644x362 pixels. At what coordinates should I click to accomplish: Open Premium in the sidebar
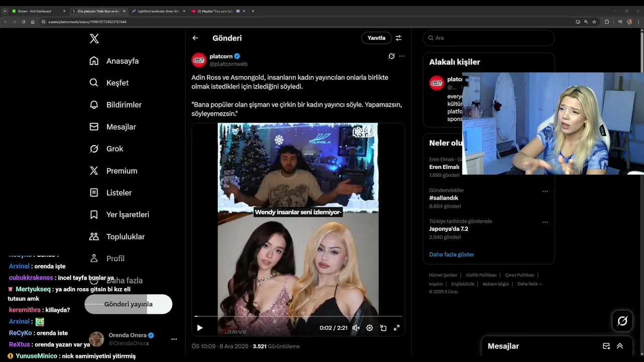point(113,171)
